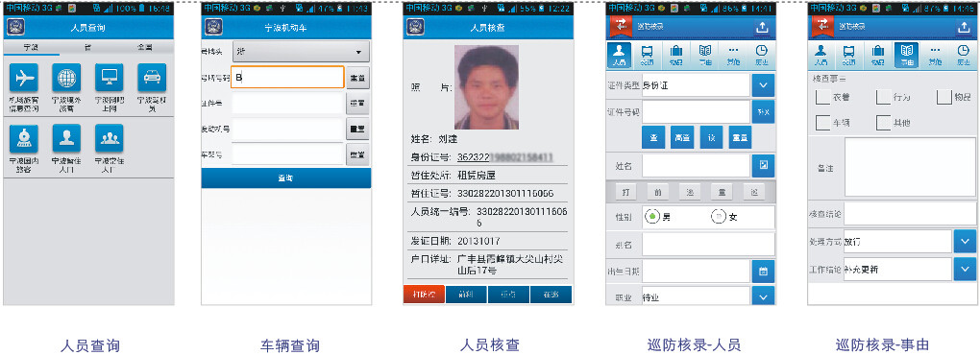Tap blue 读 button under 证件号码
The height and width of the screenshot is (355, 980).
click(x=711, y=136)
